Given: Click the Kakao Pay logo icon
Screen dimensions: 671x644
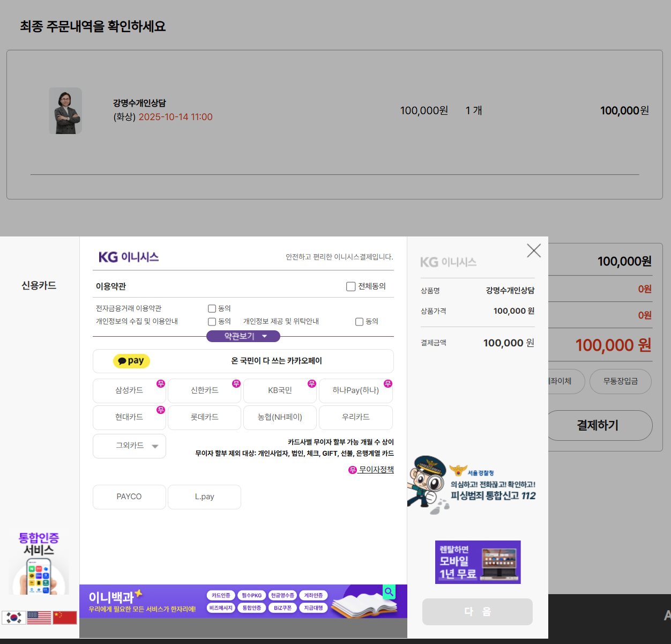Looking at the screenshot, I should click(131, 361).
